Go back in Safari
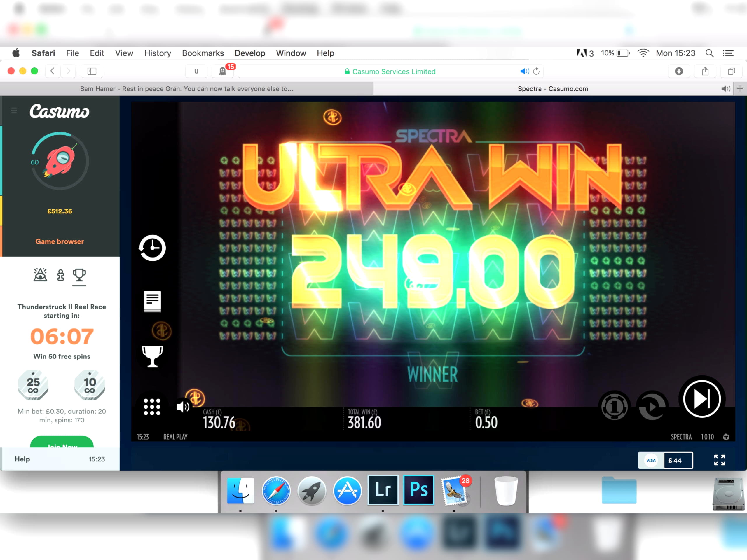747x560 pixels. click(53, 71)
